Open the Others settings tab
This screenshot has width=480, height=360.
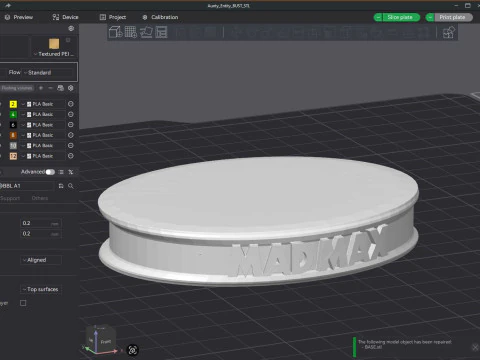[40, 198]
